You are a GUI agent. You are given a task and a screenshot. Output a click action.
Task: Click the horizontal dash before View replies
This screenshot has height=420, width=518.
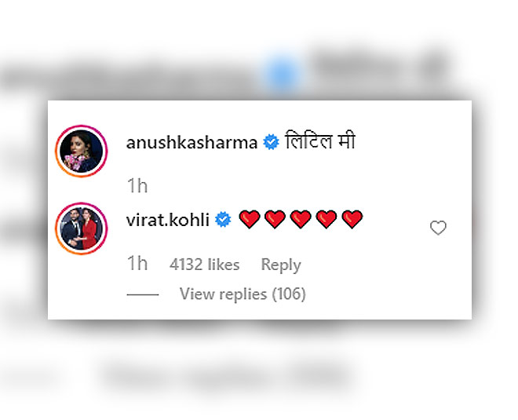143,294
